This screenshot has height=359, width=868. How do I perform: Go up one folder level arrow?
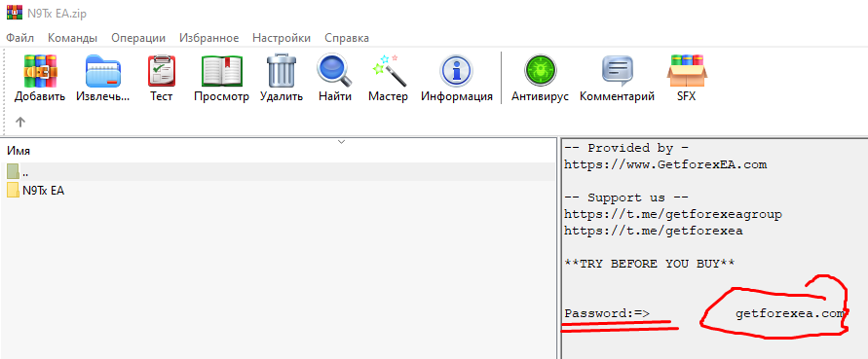[19, 122]
